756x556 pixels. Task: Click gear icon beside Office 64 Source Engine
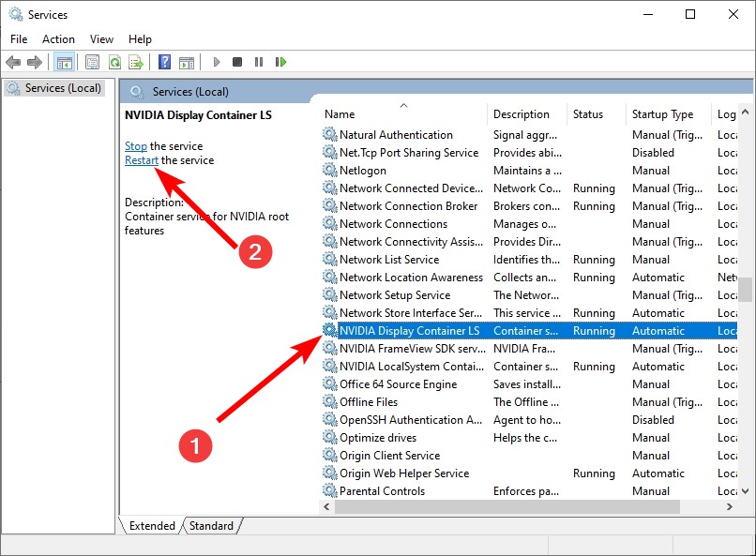coord(330,384)
